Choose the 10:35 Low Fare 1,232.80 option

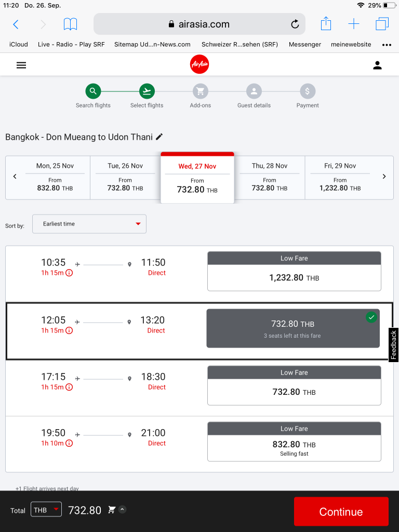294,271
